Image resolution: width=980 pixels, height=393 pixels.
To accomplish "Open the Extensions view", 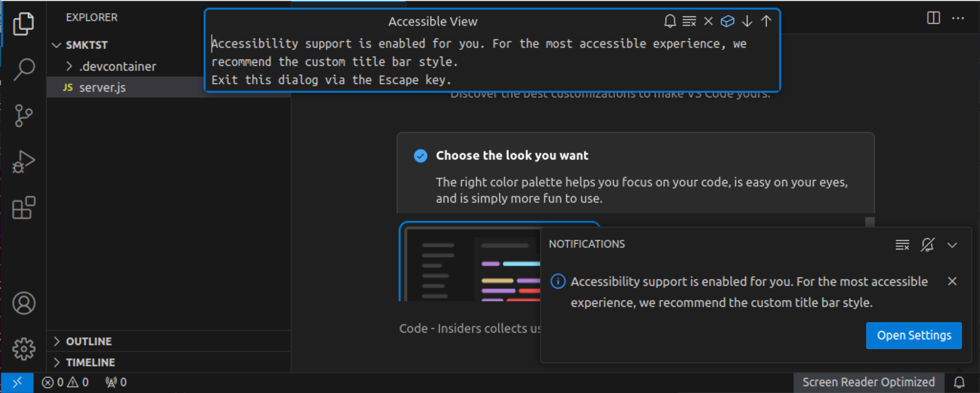I will [23, 207].
